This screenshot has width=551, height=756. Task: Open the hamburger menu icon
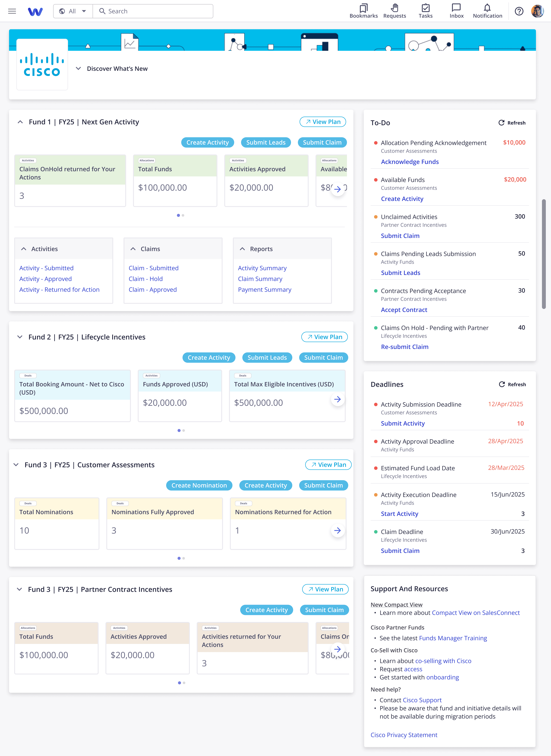pos(12,11)
